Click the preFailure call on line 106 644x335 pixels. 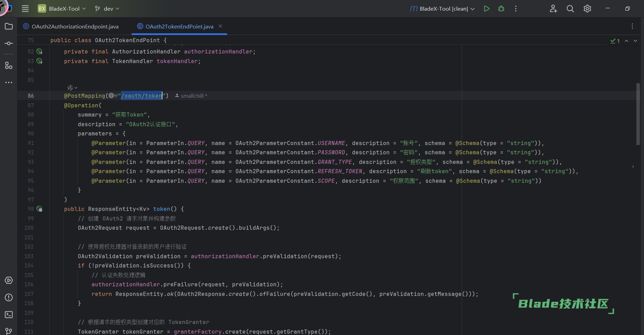click(x=181, y=284)
